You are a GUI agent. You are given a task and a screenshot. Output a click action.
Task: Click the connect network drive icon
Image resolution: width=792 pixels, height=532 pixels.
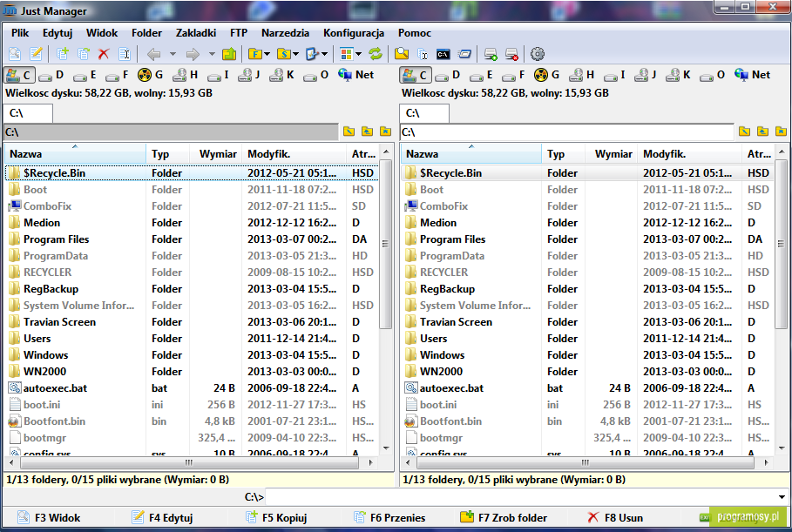pyautogui.click(x=491, y=54)
